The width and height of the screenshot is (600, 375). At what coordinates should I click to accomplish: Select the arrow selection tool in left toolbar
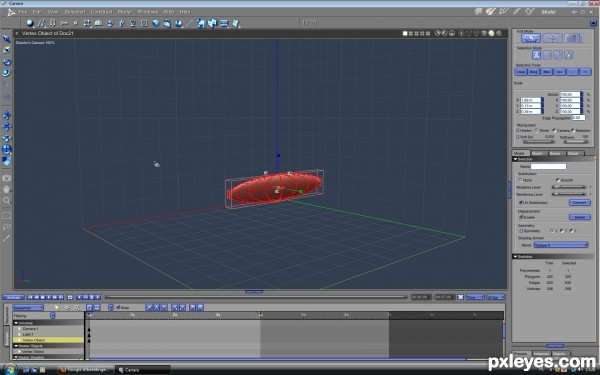tap(6, 39)
